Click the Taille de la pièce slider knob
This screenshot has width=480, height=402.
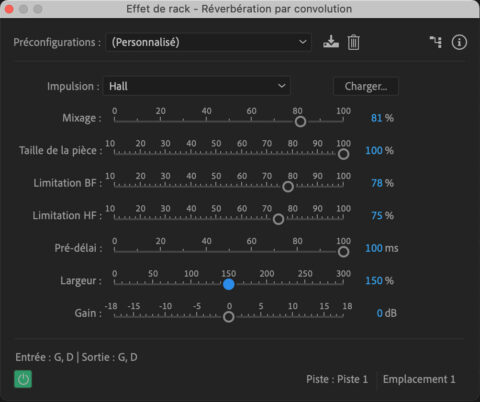pos(343,154)
